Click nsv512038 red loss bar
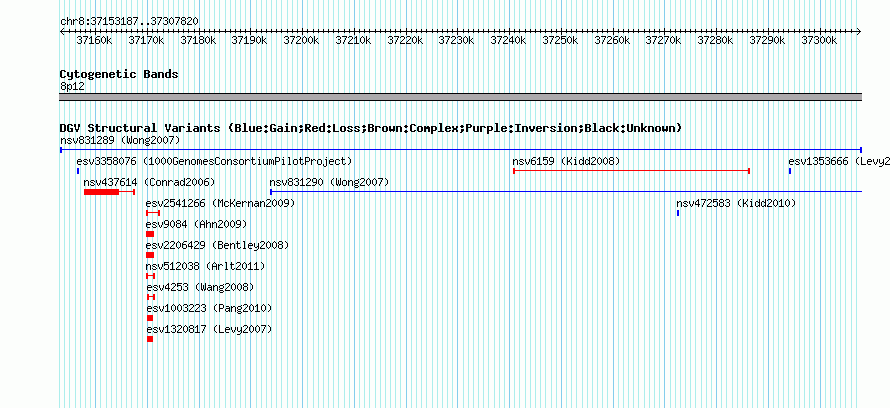The width and height of the screenshot is (890, 408). point(150,276)
